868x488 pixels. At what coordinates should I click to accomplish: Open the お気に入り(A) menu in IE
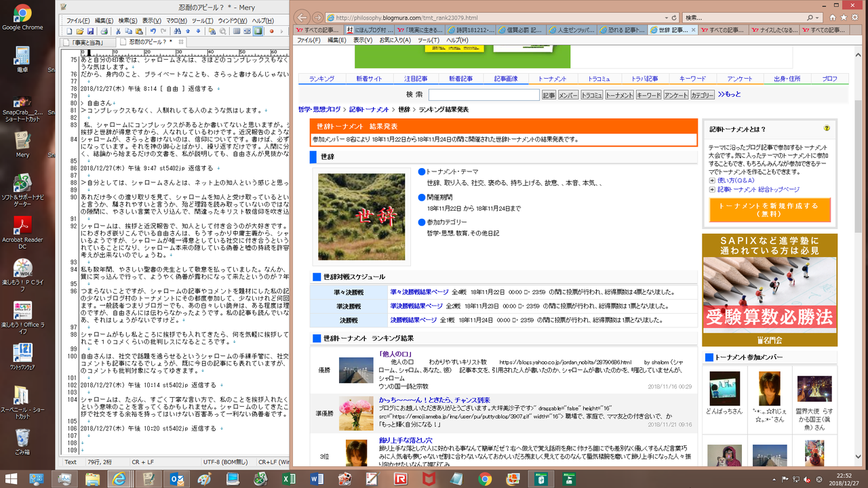[395, 40]
